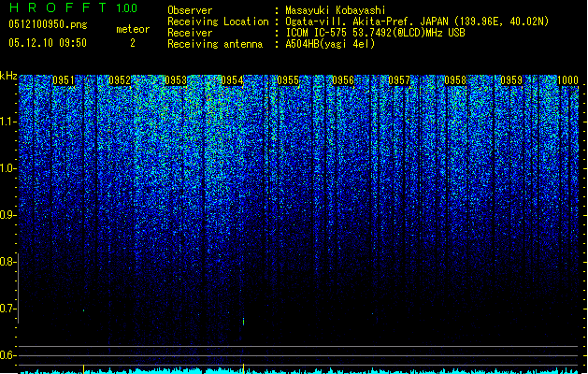Viewport: 588px width, 374px height.
Task: Click the 0957 time marker
Action: pyautogui.click(x=399, y=80)
